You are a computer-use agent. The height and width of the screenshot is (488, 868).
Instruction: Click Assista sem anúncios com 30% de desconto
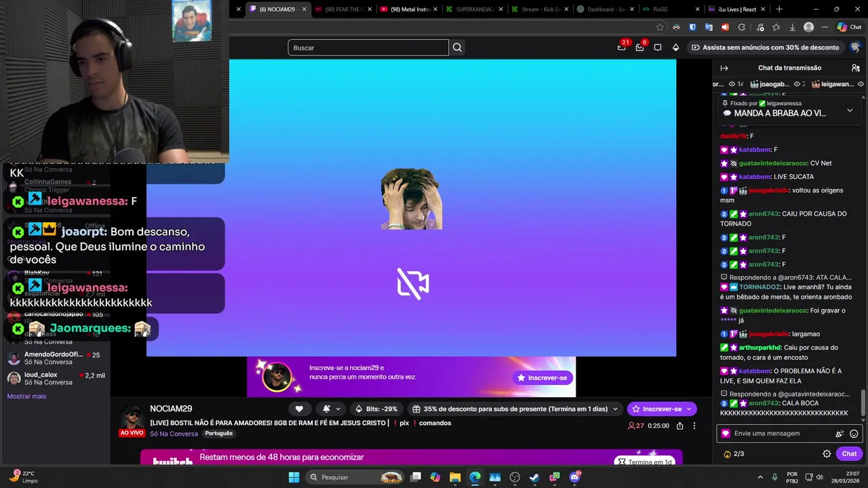point(765,47)
